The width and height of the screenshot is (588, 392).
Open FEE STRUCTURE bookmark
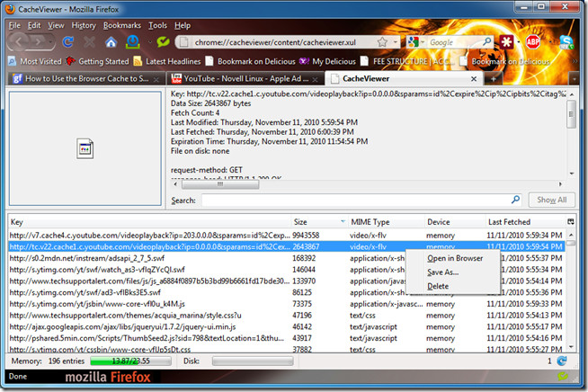pos(407,61)
